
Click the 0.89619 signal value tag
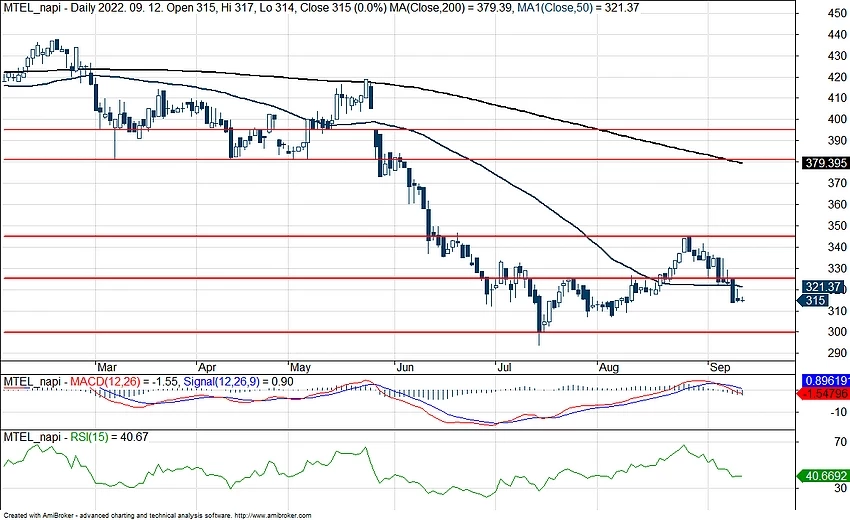(826, 381)
